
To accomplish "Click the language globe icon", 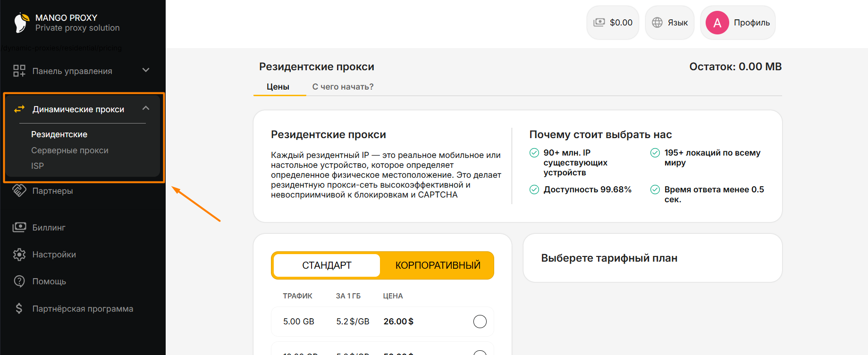I will click(657, 22).
